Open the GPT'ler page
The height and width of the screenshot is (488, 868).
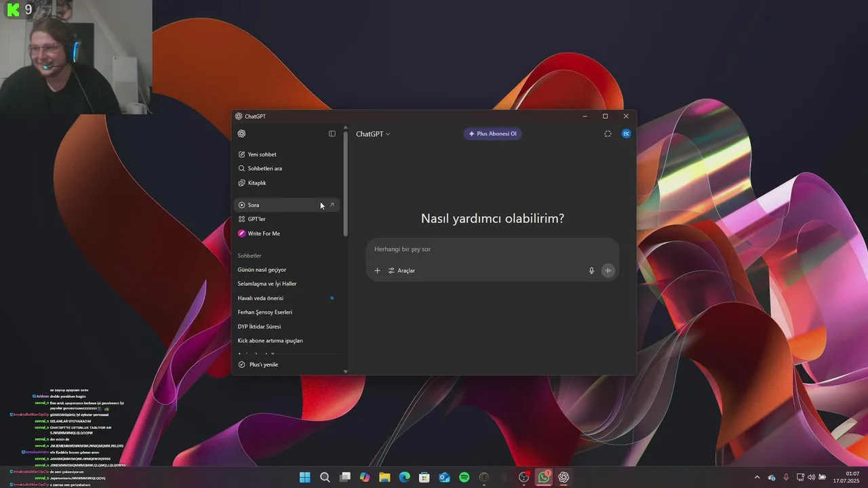pyautogui.click(x=287, y=219)
